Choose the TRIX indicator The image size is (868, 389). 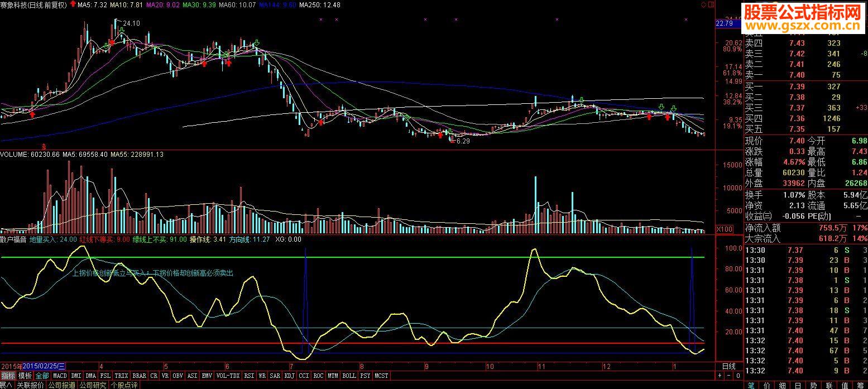click(x=121, y=376)
